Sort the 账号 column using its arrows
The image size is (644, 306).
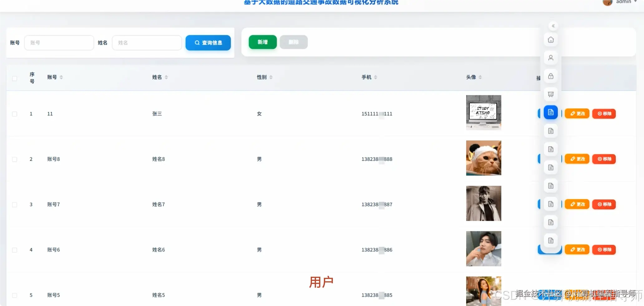61,77
